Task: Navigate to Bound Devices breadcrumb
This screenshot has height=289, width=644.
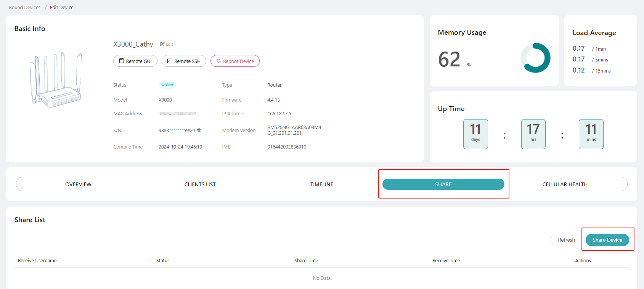Action: click(25, 8)
